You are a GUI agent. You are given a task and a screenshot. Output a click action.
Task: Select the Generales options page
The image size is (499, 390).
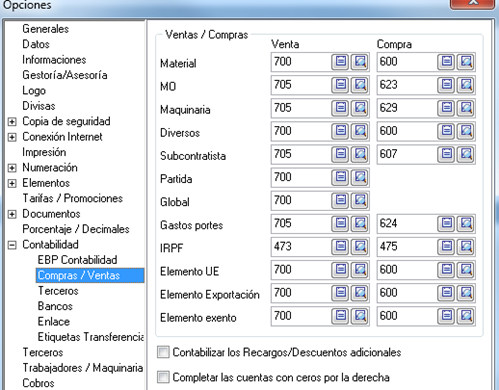[x=46, y=29]
